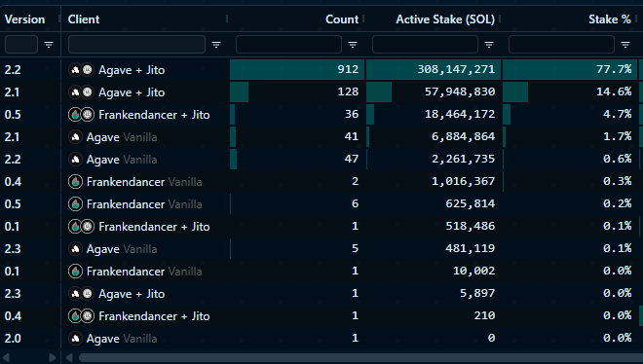Click the Agave icon in the 2.0 row

(75, 339)
